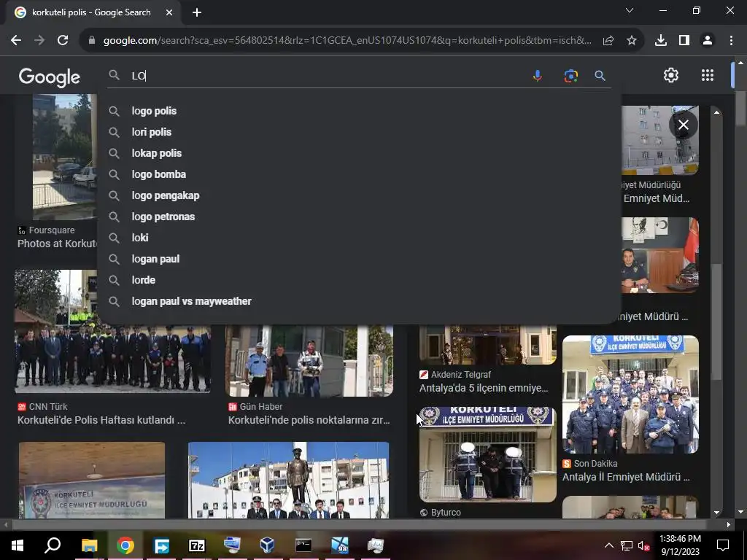Open the Foursquare "Photos at Korkut" link
Viewport: 747px width, 560px height.
(57, 244)
